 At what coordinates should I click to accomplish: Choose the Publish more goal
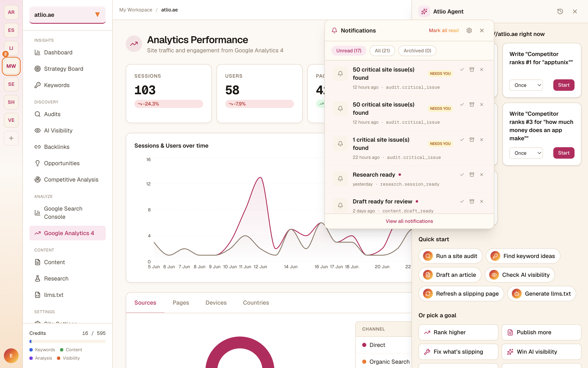[541, 332]
